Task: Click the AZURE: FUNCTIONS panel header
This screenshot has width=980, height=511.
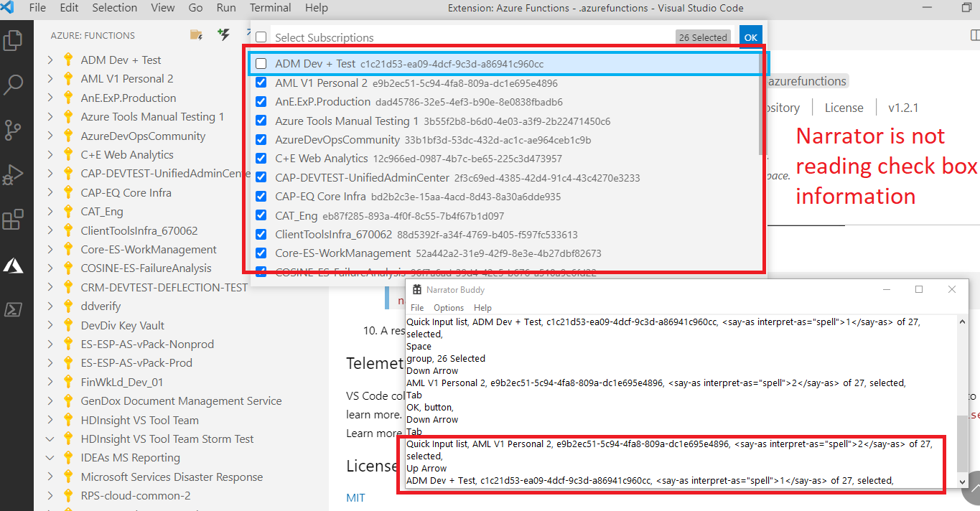Action: (x=93, y=35)
